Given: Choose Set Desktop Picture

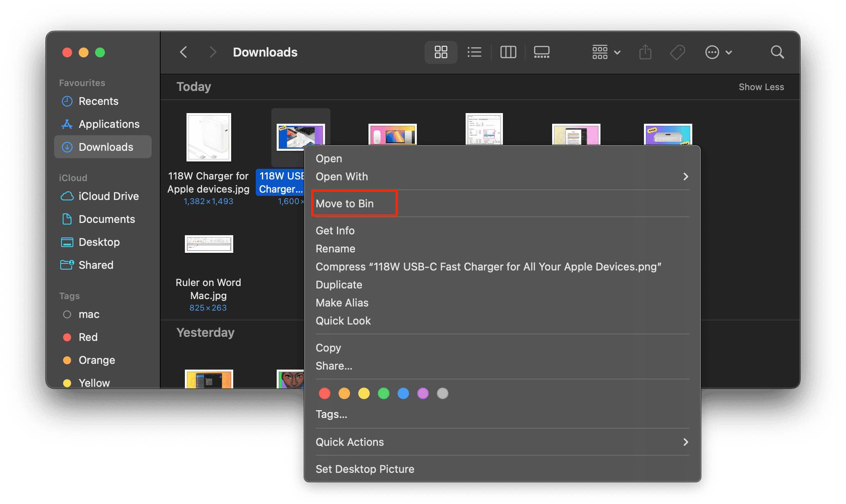Looking at the screenshot, I should pyautogui.click(x=365, y=469).
